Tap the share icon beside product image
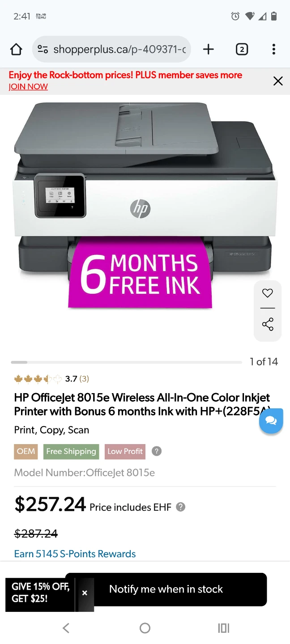 coord(268,324)
